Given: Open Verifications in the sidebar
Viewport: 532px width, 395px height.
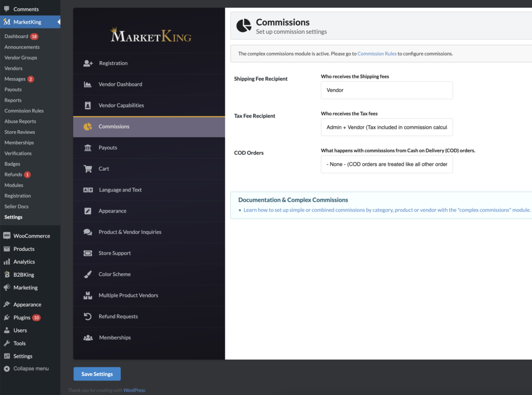Looking at the screenshot, I should [x=18, y=153].
